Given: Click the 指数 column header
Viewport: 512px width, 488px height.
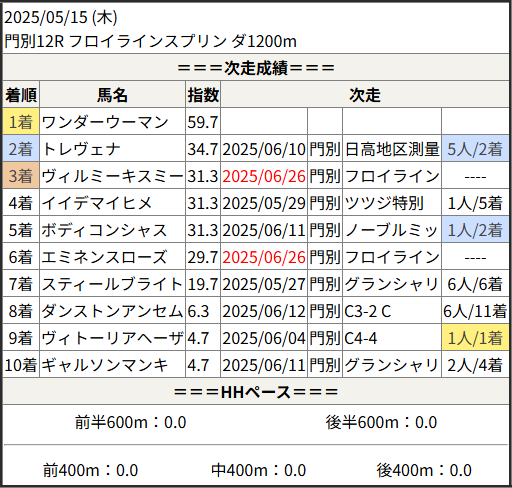Looking at the screenshot, I should [203, 95].
